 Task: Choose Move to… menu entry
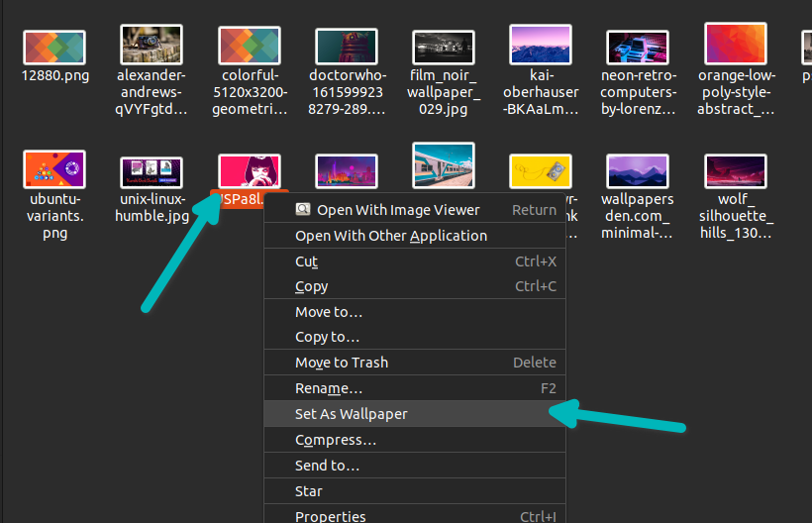(x=415, y=312)
